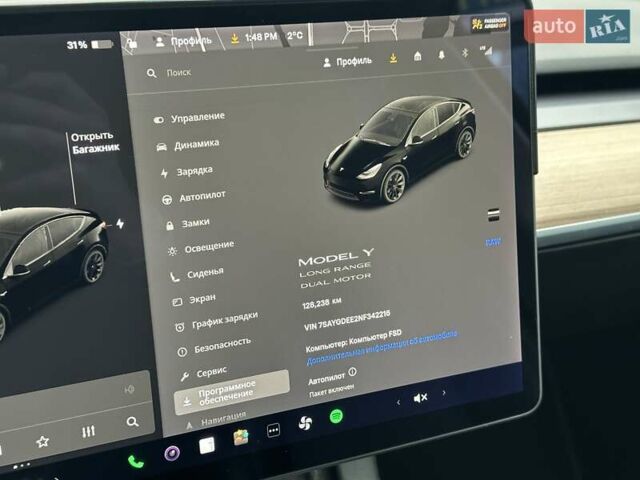Viewport: 640px width, 480px height.
Task: Decrease volume with left chevron
Action: pos(398,402)
